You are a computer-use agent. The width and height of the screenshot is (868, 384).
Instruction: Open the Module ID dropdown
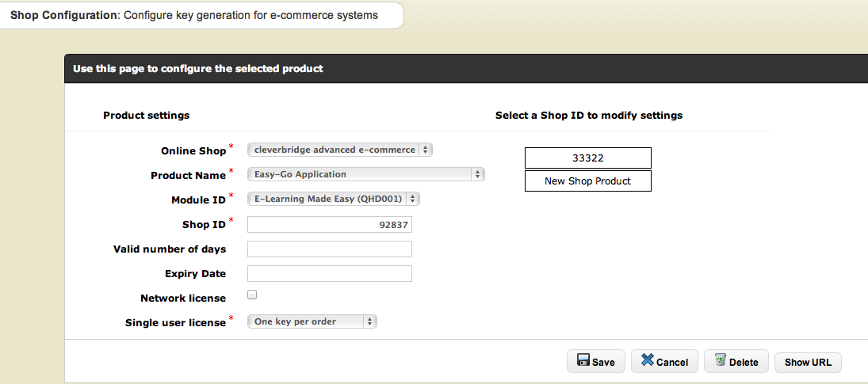(333, 199)
